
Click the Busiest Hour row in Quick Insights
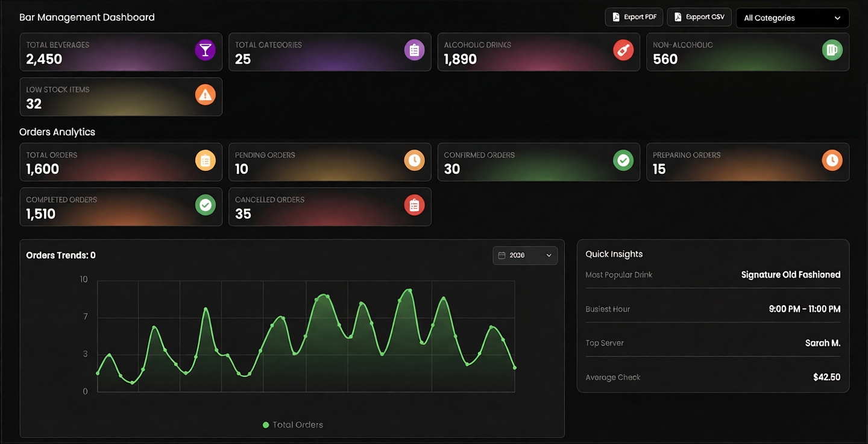coord(712,309)
